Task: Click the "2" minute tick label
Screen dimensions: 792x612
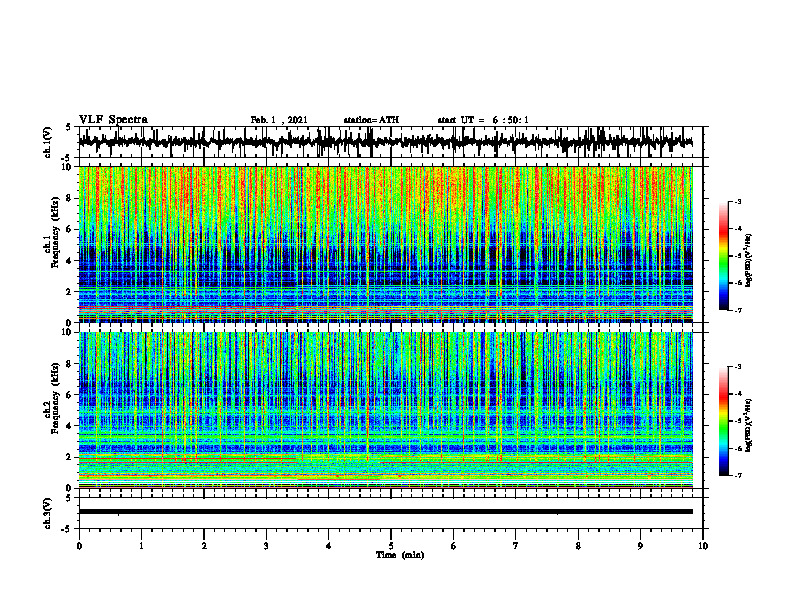Action: click(x=204, y=546)
